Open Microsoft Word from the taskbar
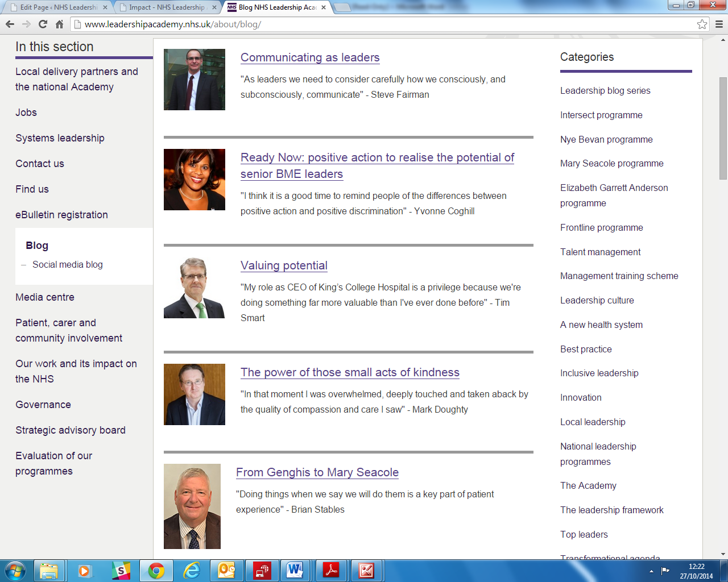The width and height of the screenshot is (728, 582). coord(295,571)
